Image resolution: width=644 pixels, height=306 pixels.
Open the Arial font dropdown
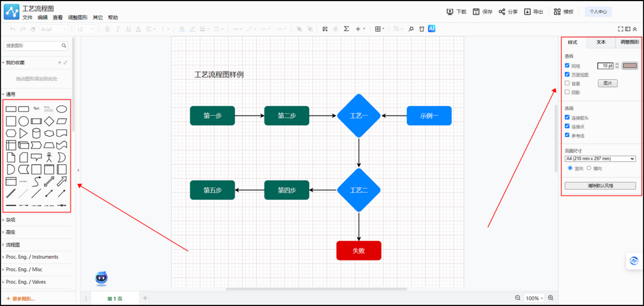(x=55, y=29)
